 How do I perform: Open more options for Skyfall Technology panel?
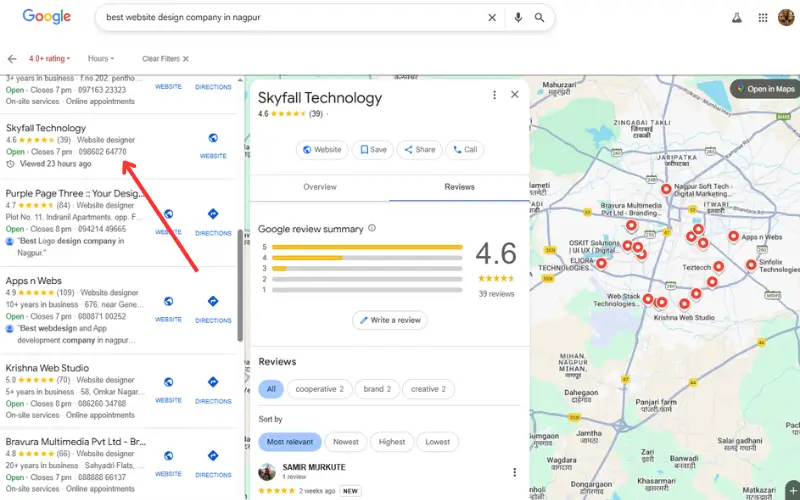(x=494, y=95)
